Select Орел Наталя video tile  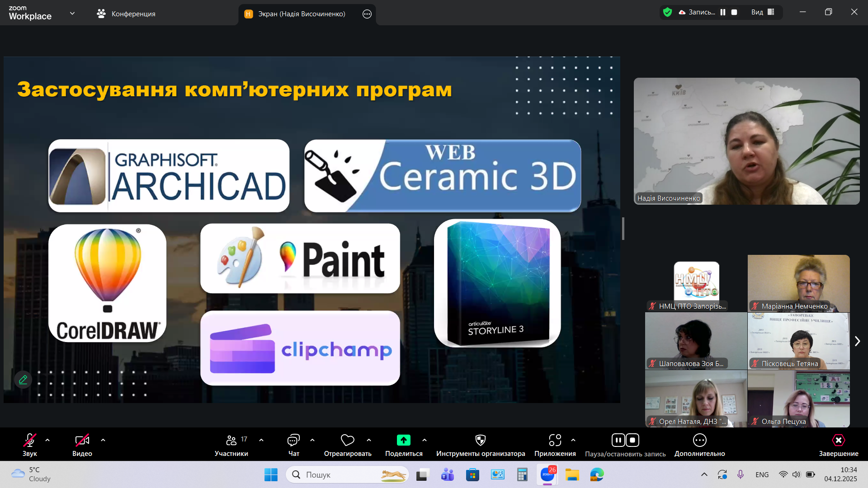pyautogui.click(x=696, y=399)
